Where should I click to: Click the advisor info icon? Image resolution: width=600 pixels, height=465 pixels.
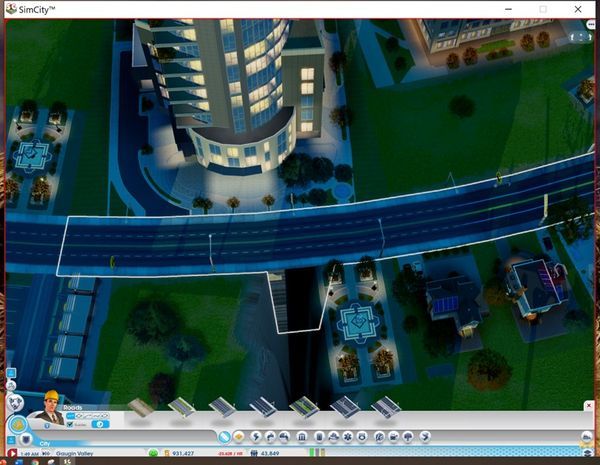tap(47, 425)
